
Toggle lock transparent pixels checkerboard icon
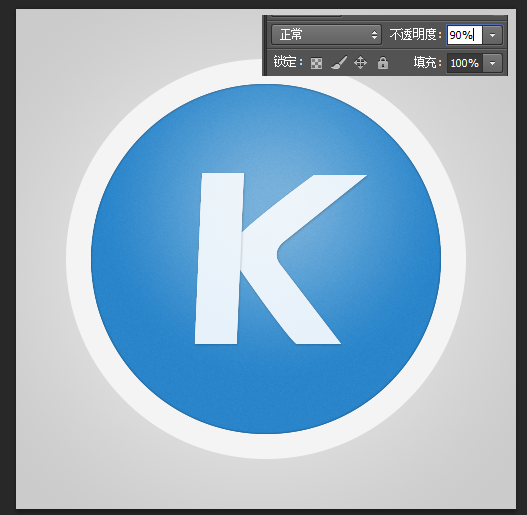316,63
